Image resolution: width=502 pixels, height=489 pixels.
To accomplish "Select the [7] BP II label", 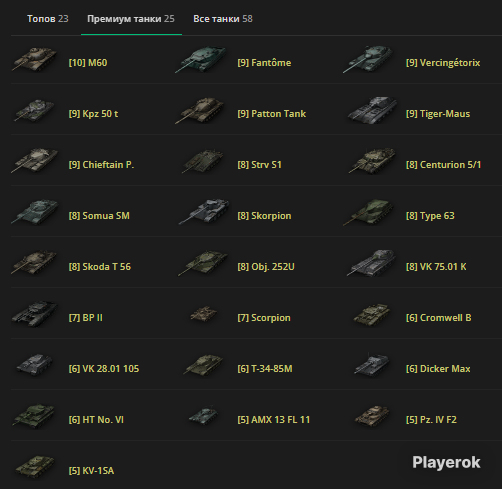I will [86, 318].
